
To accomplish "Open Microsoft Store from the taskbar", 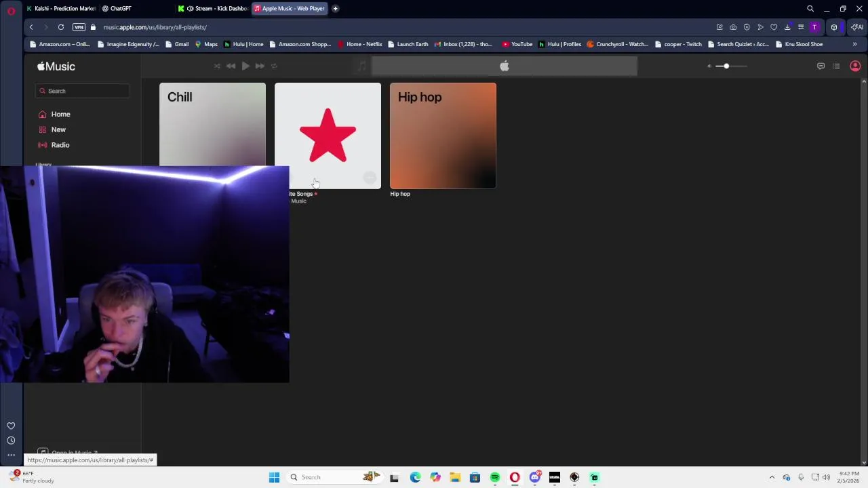I will (475, 477).
